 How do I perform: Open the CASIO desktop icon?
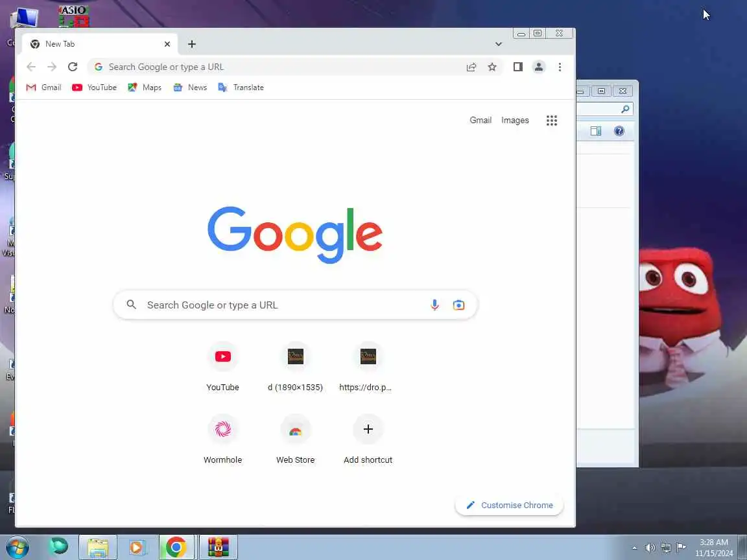74,16
